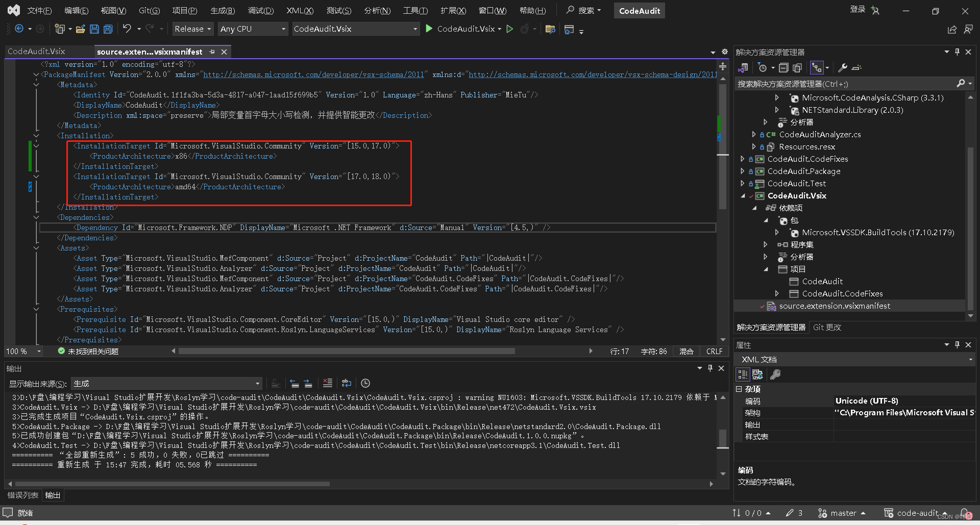Click the feedback person icon at top right
Screen dimensions: 980x525
(x=968, y=30)
